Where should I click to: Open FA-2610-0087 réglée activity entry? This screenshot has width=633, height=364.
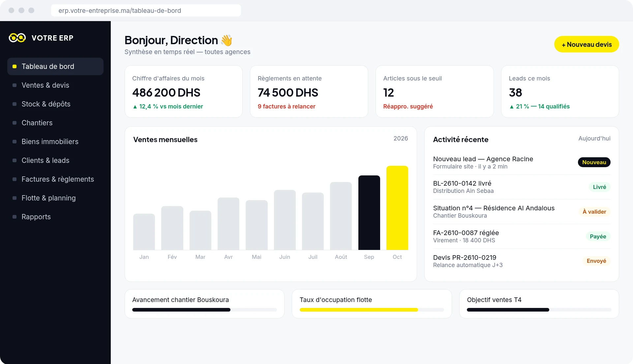tap(522, 236)
